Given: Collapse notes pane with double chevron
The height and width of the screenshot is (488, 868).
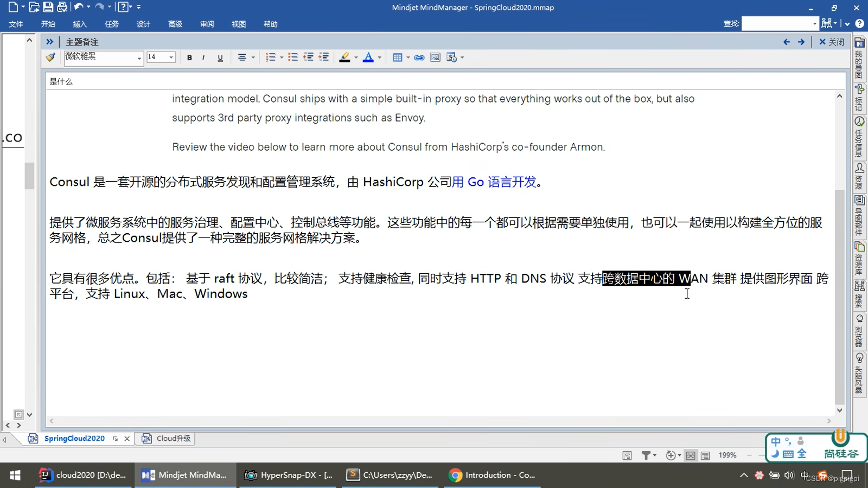Looking at the screenshot, I should pos(50,42).
